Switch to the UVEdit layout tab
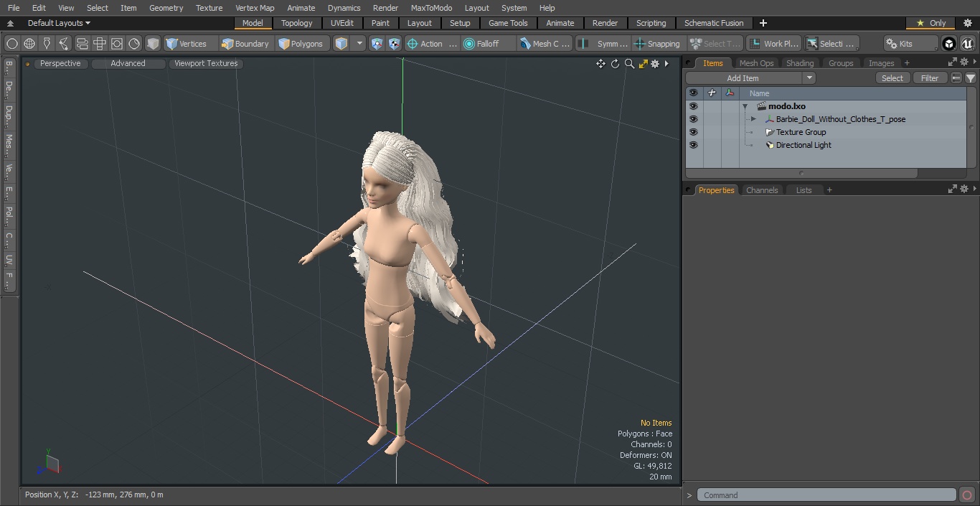This screenshot has height=506, width=980. pos(342,23)
